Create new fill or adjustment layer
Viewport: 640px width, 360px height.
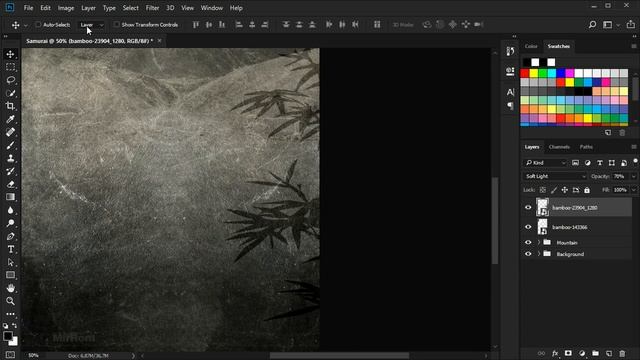click(582, 353)
